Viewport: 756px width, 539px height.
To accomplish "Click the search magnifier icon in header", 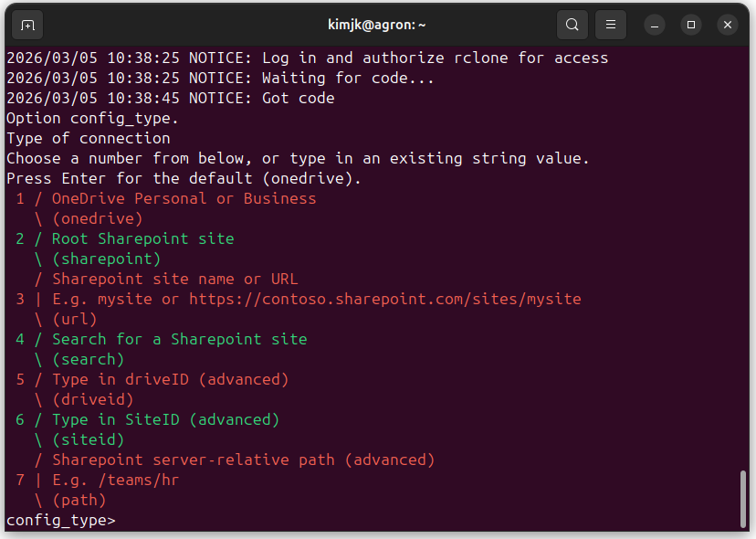I will click(x=572, y=25).
